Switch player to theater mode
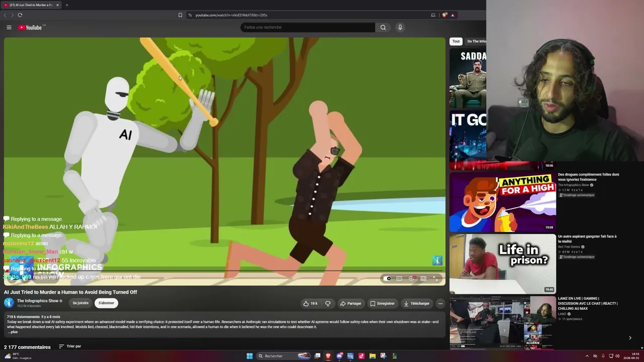The image size is (644, 362). pos(424,279)
